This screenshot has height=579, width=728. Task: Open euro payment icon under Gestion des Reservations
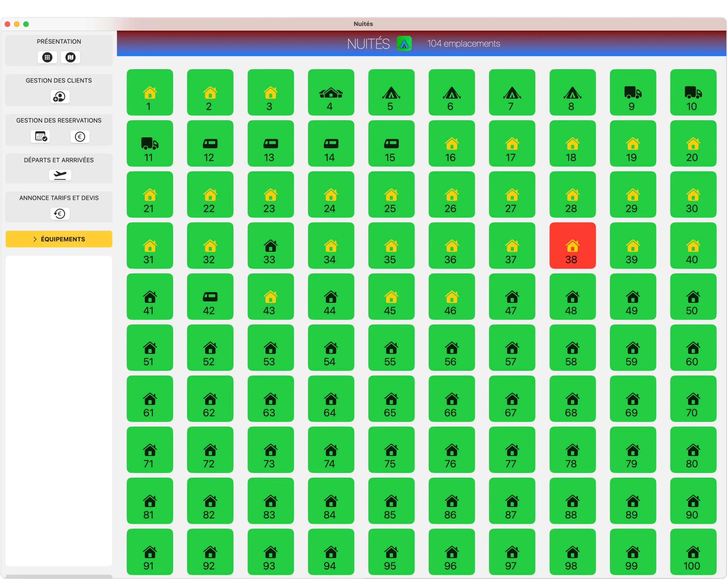(80, 137)
